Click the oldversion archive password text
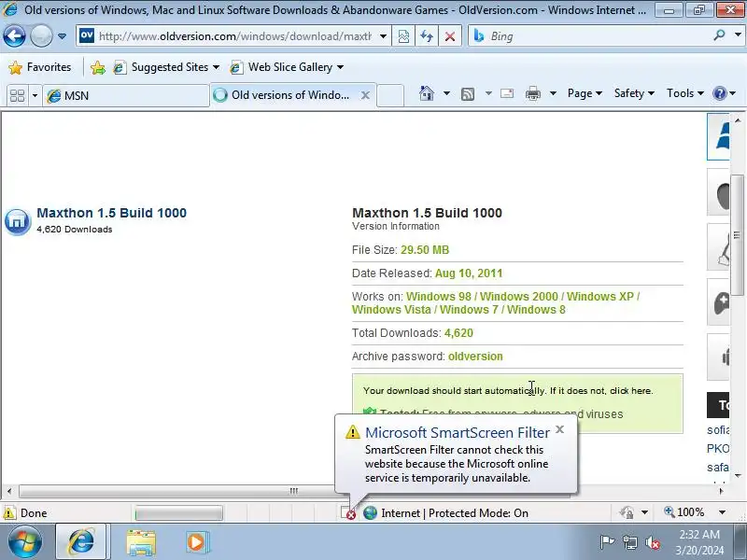Image resolution: width=747 pixels, height=560 pixels. [x=475, y=357]
